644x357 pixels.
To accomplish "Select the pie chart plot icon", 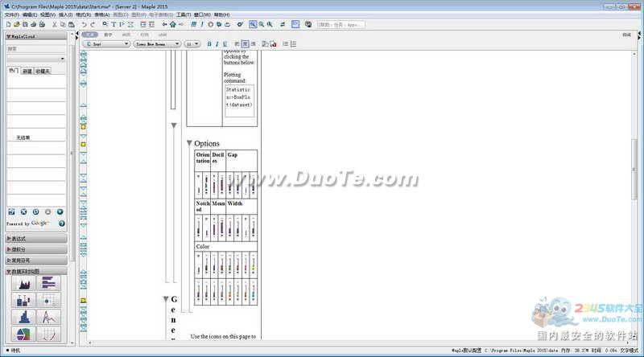I will coord(23,334).
